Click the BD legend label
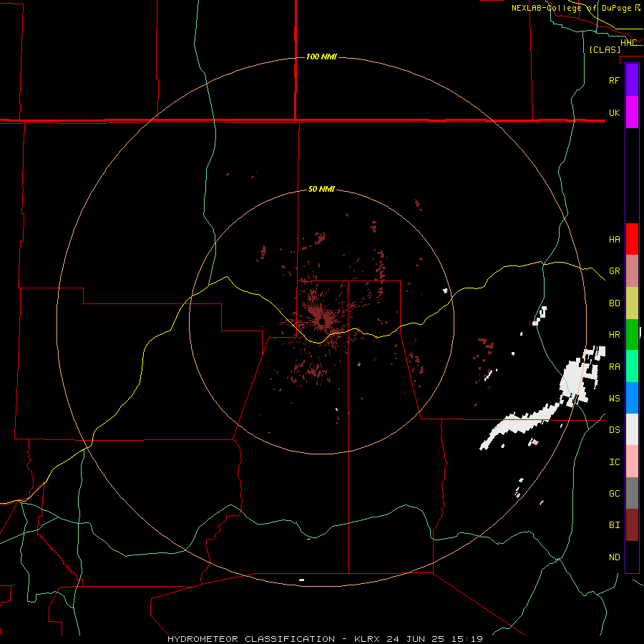The width and height of the screenshot is (644, 644). click(x=614, y=303)
